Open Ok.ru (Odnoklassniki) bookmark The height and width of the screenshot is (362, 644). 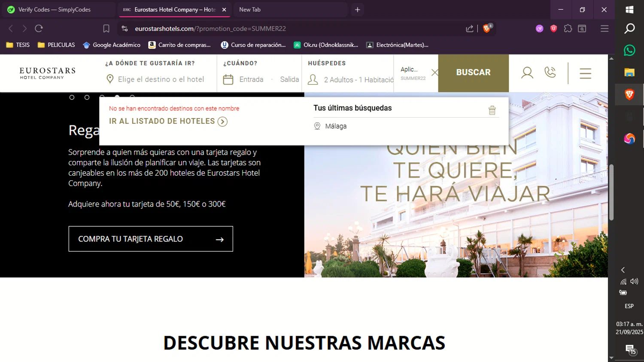click(326, 45)
